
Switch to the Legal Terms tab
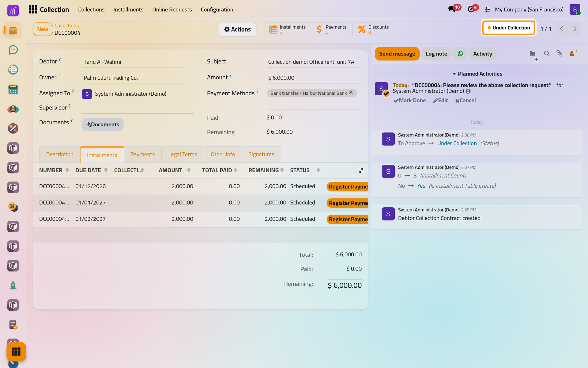tap(183, 154)
